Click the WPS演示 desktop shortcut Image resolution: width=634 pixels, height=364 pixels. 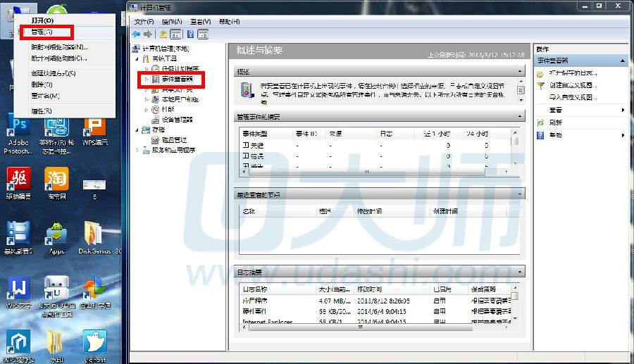click(x=94, y=132)
